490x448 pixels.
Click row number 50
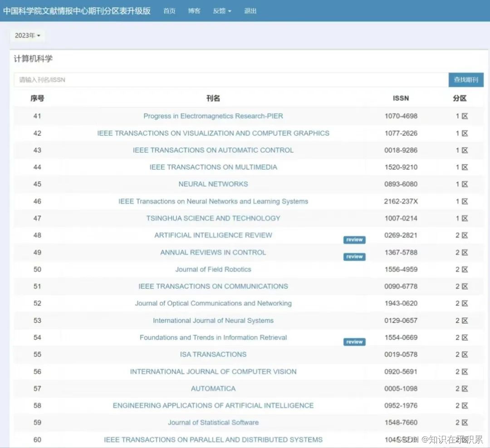click(37, 269)
